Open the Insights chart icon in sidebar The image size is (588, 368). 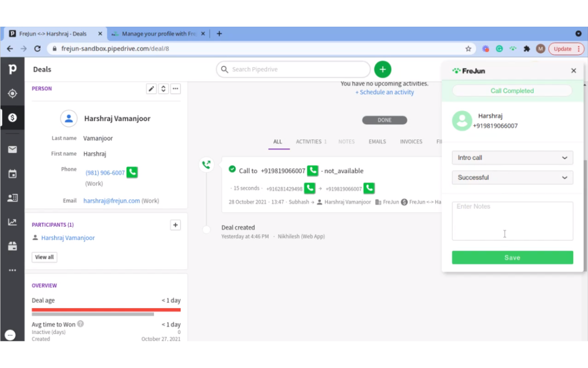point(12,222)
